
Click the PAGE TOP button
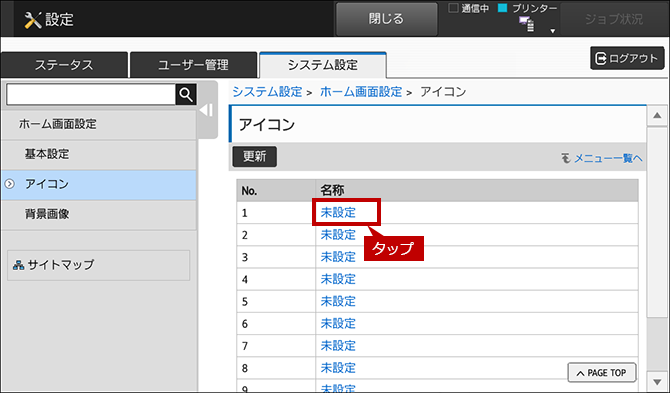(x=602, y=373)
